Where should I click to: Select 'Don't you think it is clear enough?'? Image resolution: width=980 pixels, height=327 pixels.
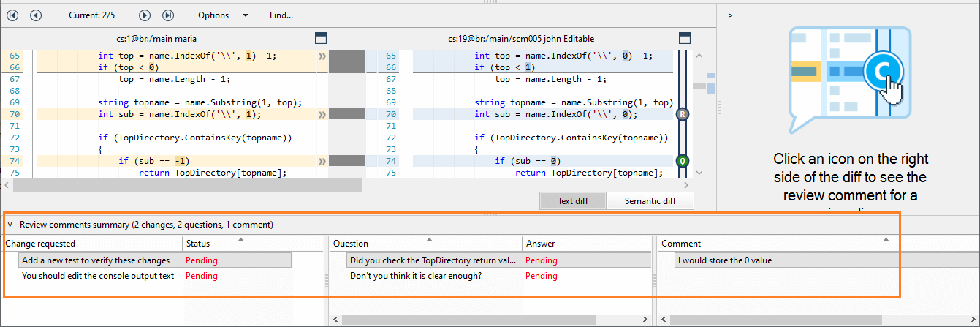(x=416, y=276)
